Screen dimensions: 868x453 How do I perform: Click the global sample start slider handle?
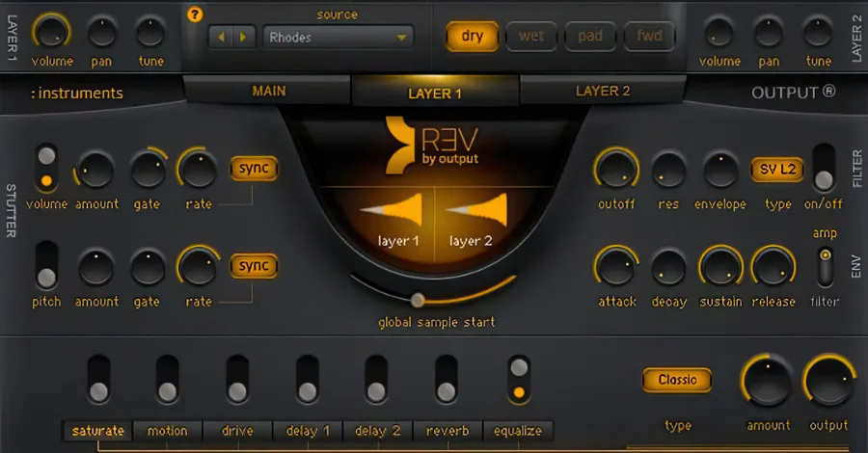418,301
